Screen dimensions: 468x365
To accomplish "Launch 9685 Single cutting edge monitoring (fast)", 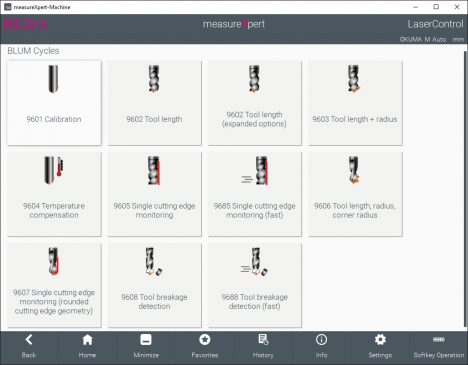I will 255,194.
